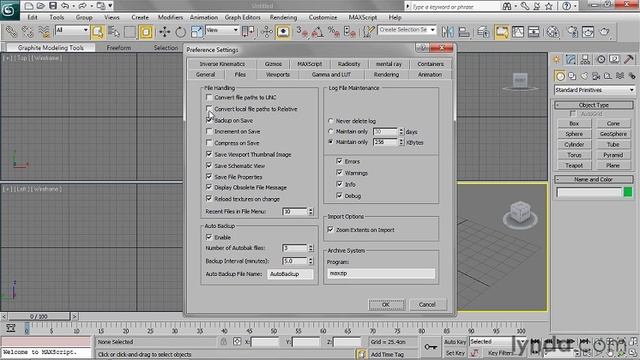
Task: Open the Selected key filter dropdown
Action: [x=498, y=342]
